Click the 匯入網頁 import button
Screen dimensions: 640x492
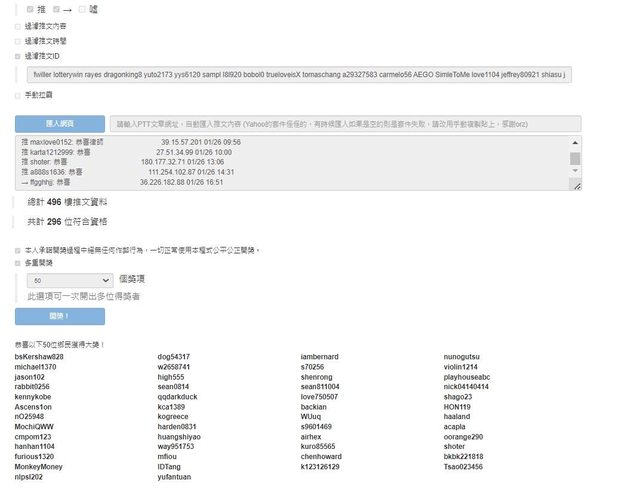[59, 124]
